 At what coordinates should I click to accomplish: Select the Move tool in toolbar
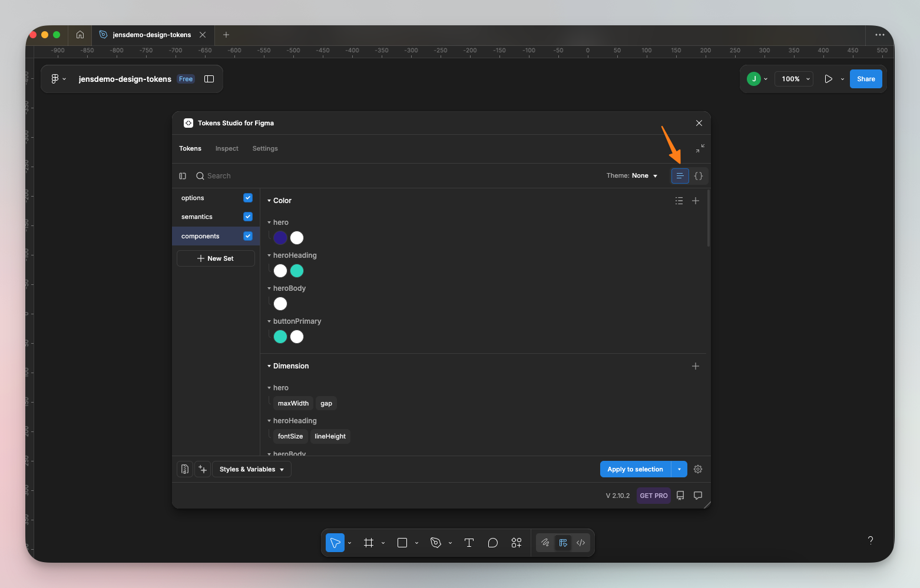[x=335, y=543]
